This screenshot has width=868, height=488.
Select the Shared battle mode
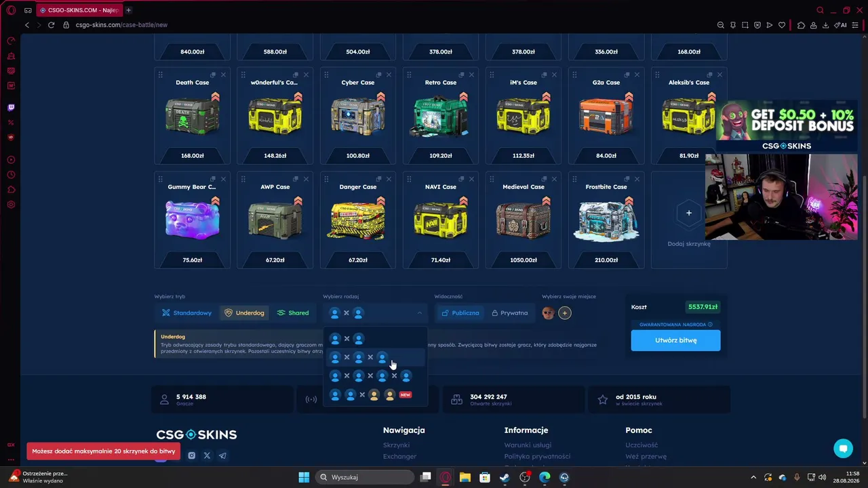tap(292, 313)
